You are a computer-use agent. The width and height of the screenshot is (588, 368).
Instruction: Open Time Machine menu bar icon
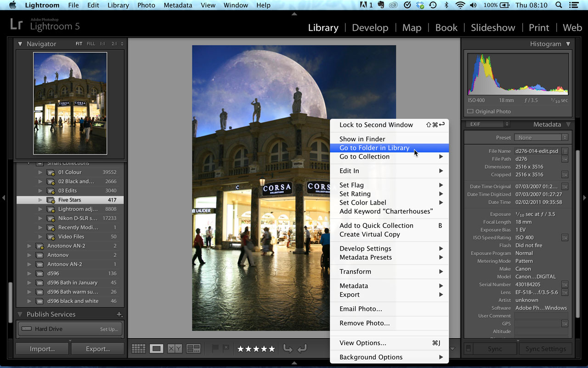tap(433, 5)
